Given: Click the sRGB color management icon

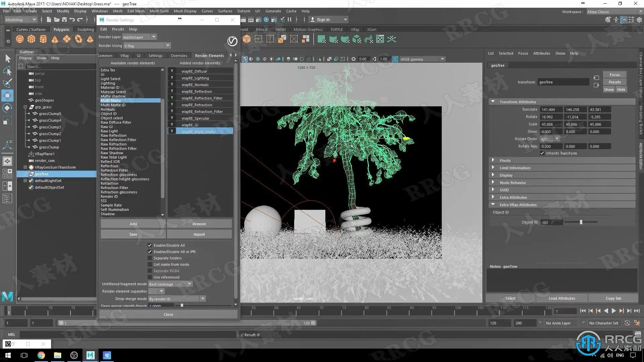Looking at the screenshot, I should [x=395, y=59].
